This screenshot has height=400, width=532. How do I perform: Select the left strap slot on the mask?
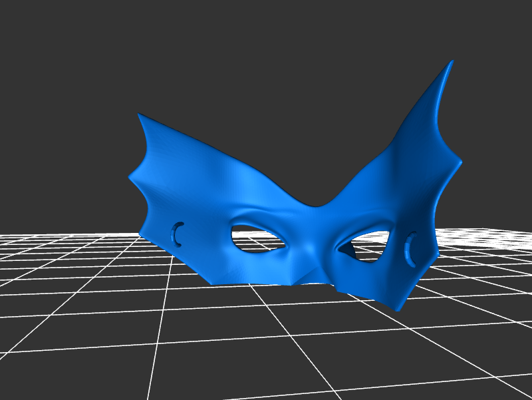pyautogui.click(x=178, y=235)
